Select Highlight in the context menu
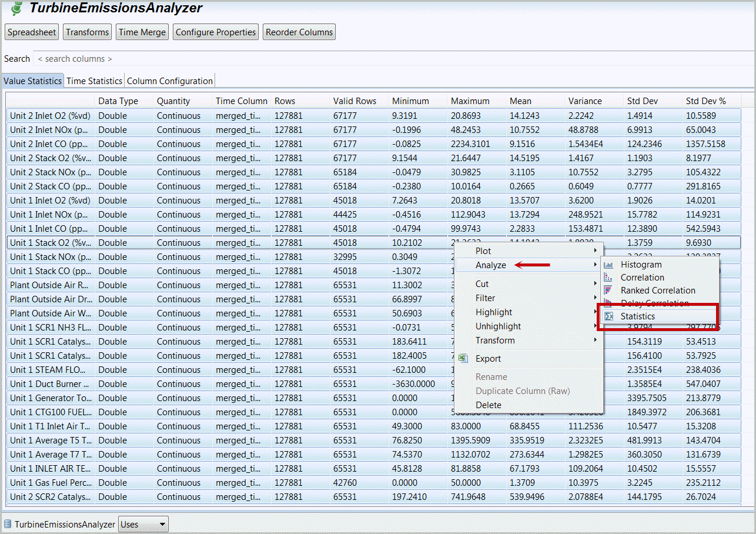Image resolution: width=756 pixels, height=534 pixels. (x=494, y=312)
